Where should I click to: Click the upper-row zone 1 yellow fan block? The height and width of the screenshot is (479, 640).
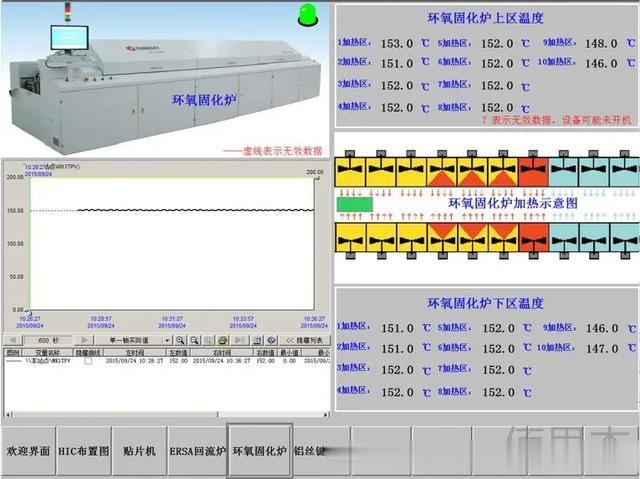point(350,172)
